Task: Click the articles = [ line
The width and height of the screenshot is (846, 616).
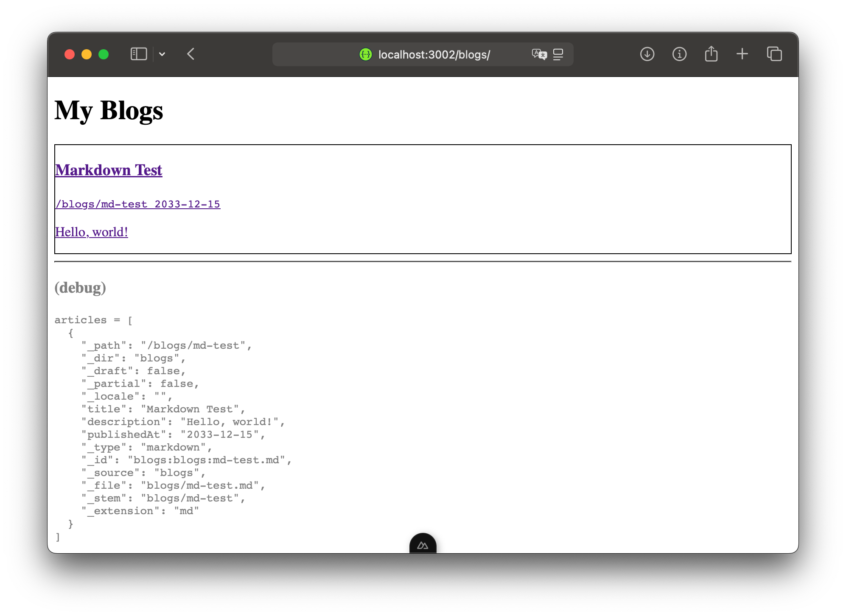Action: (x=94, y=320)
